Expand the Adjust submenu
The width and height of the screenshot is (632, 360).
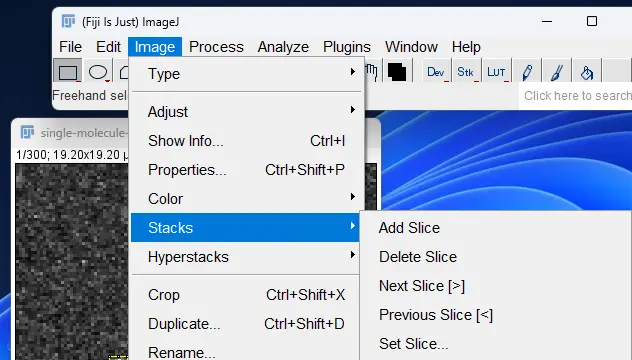pos(246,112)
